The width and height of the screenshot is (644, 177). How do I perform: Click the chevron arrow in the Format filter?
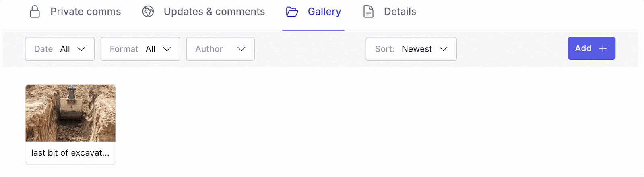tap(167, 49)
